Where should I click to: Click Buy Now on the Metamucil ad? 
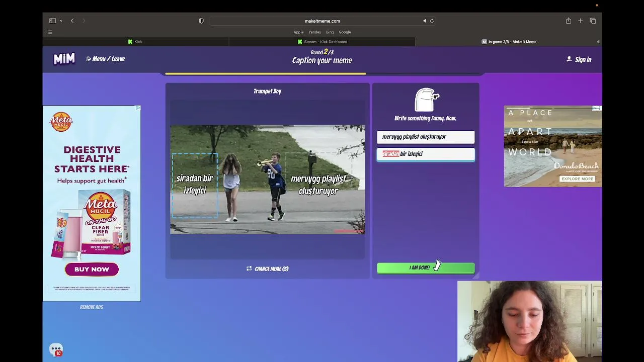(92, 269)
